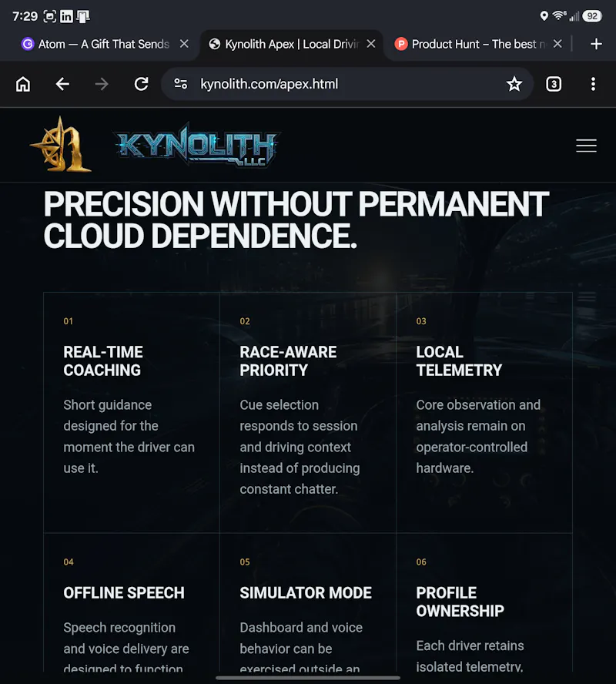Tap the 7:29 clock in status bar
This screenshot has width=616, height=684.
coord(25,17)
